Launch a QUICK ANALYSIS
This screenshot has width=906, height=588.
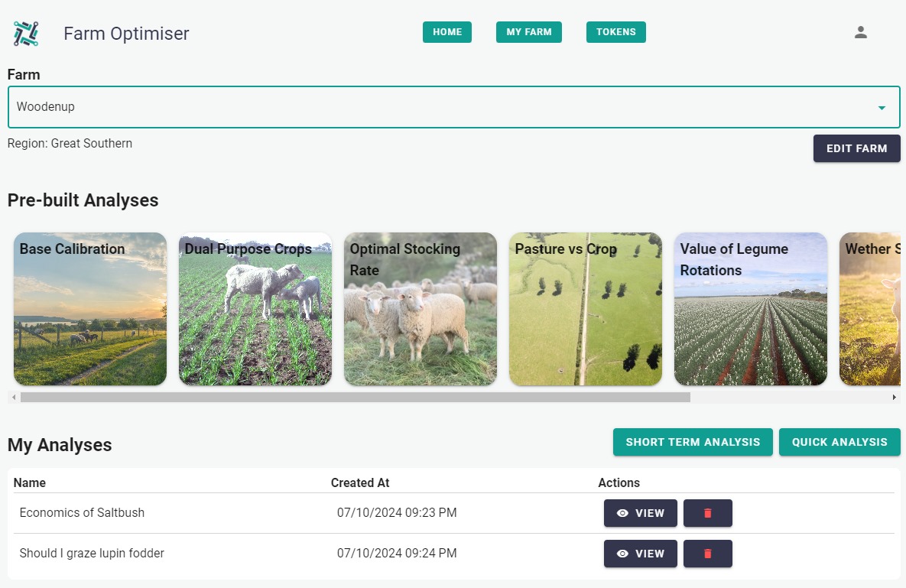[x=839, y=442]
